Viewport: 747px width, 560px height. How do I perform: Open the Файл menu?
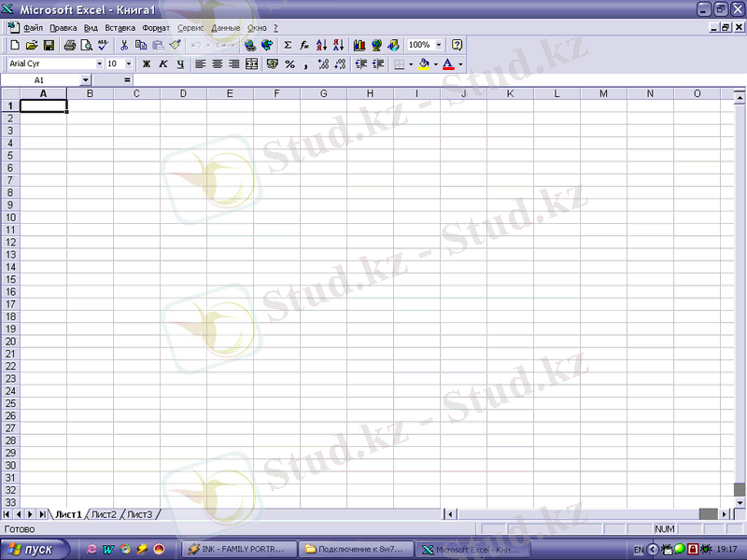coord(33,28)
